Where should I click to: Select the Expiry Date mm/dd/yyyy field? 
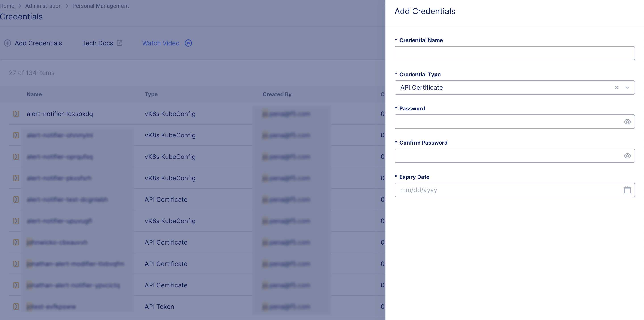(515, 190)
